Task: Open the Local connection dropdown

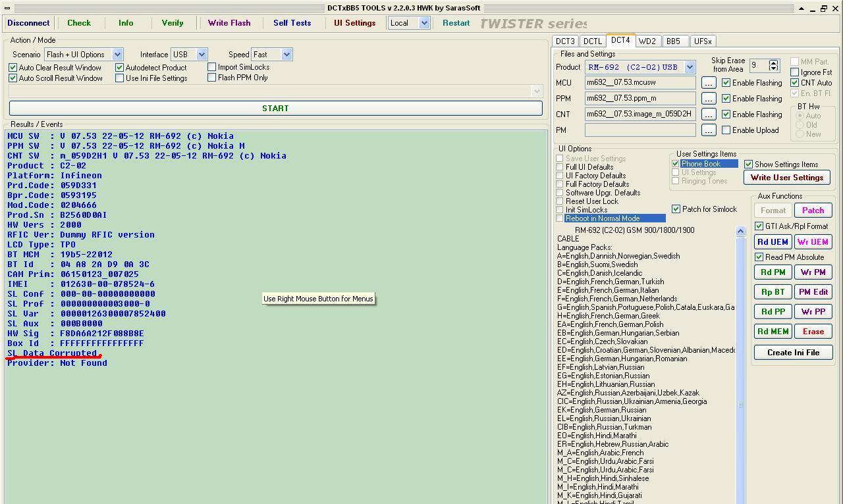Action: tap(409, 23)
